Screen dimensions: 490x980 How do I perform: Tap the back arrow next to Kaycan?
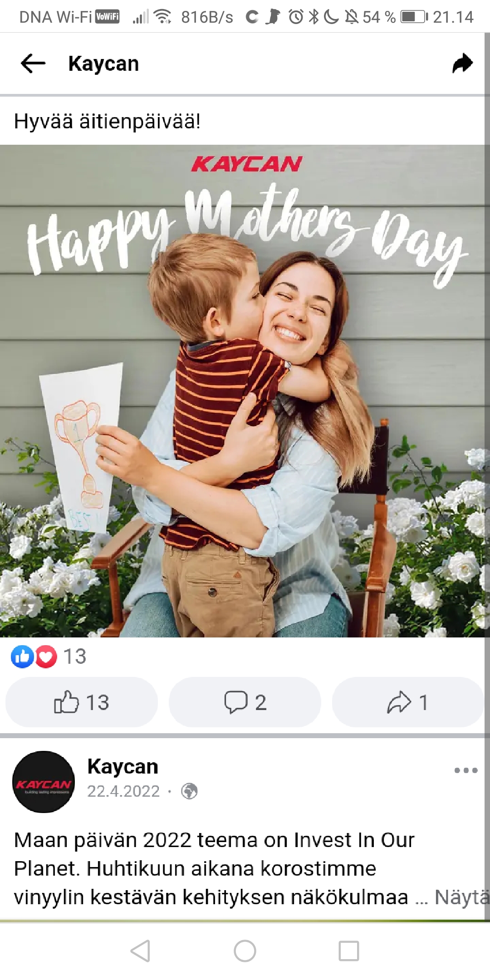pyautogui.click(x=33, y=63)
